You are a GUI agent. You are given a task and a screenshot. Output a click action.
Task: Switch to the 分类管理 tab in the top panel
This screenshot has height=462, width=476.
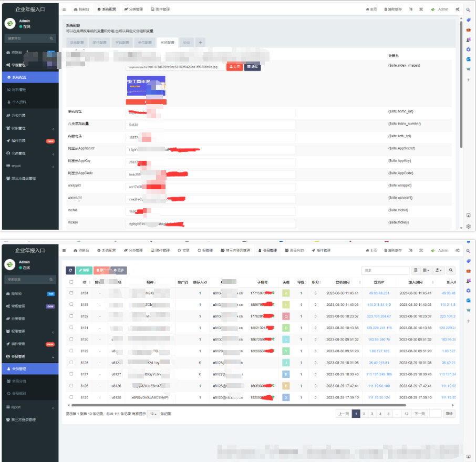click(x=133, y=9)
